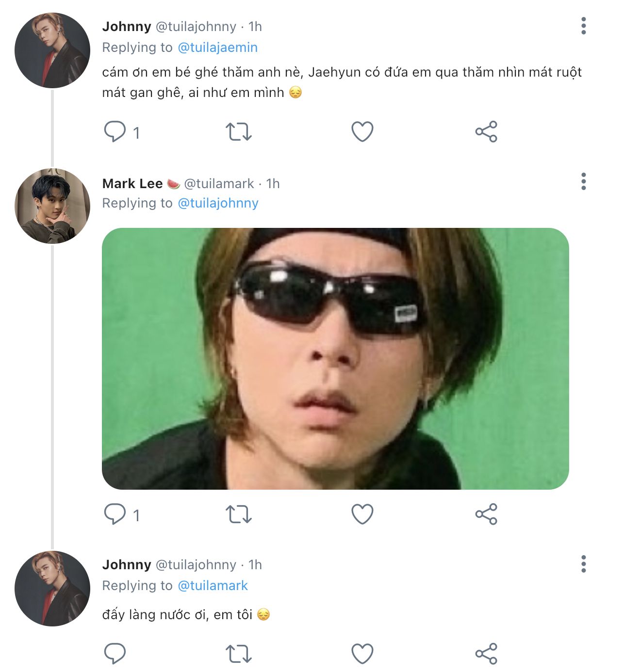The width and height of the screenshot is (623, 672).
Task: Share Mark Lee's image tweet
Action: (486, 514)
